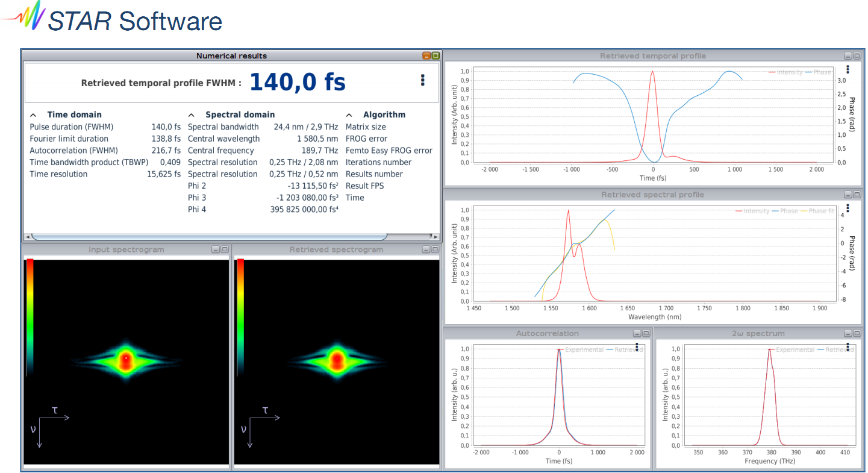Maximize the Autocorrelation panel

pyautogui.click(x=646, y=333)
